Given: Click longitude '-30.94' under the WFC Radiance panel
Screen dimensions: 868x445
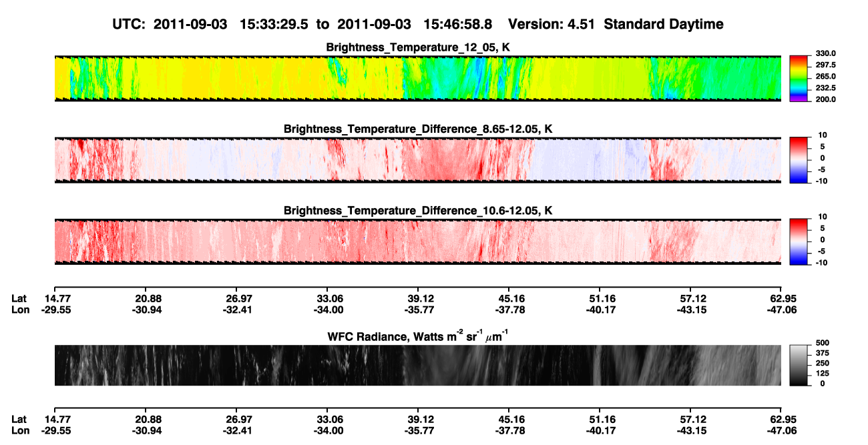Looking at the screenshot, I should pos(148,430).
